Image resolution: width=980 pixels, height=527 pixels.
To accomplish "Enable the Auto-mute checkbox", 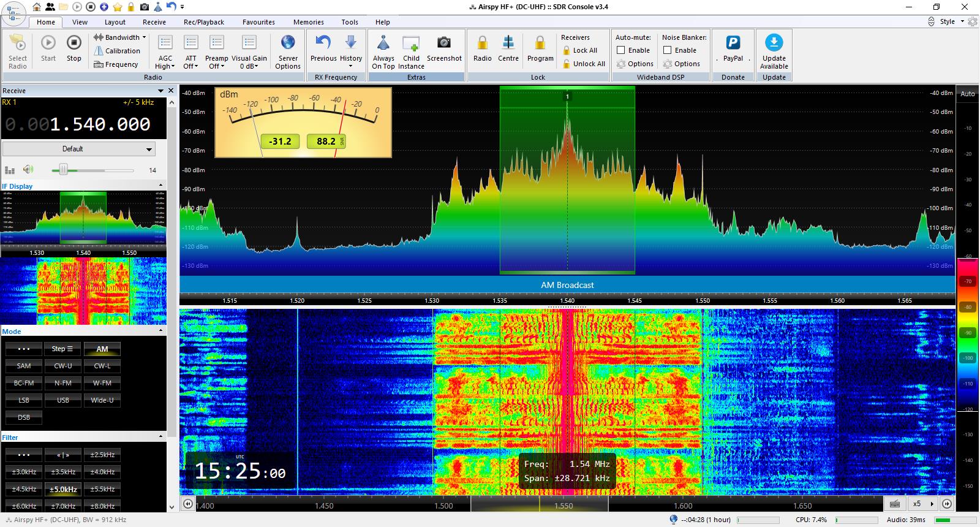I will (621, 50).
